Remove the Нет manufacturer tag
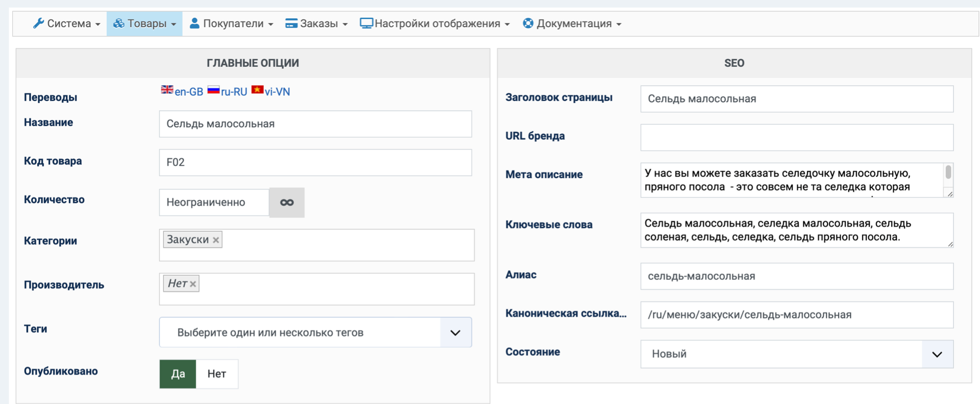The image size is (980, 404). pos(193,284)
